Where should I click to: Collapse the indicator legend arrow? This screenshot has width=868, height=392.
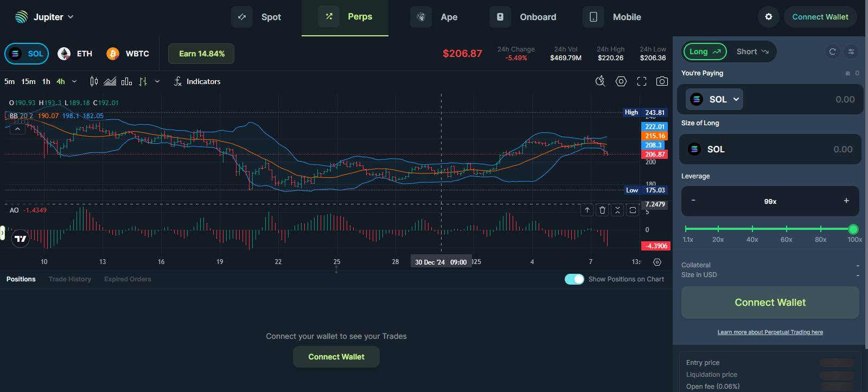coord(17,129)
